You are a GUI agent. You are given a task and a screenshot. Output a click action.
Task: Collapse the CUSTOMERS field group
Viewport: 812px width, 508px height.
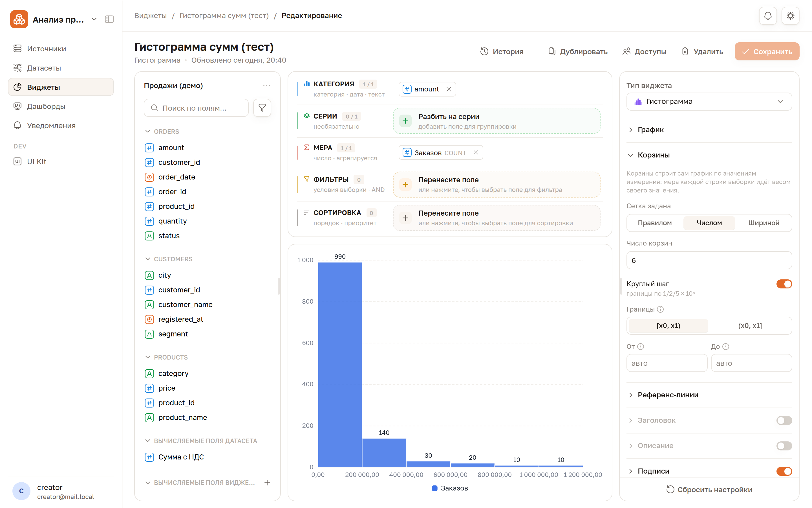[x=169, y=259]
